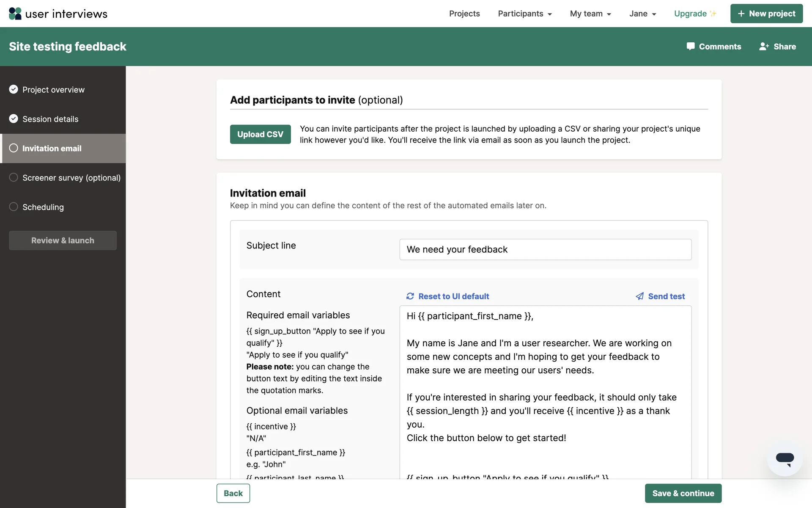Image resolution: width=812 pixels, height=508 pixels.
Task: Click the Upgrade sparkle icon
Action: 713,14
